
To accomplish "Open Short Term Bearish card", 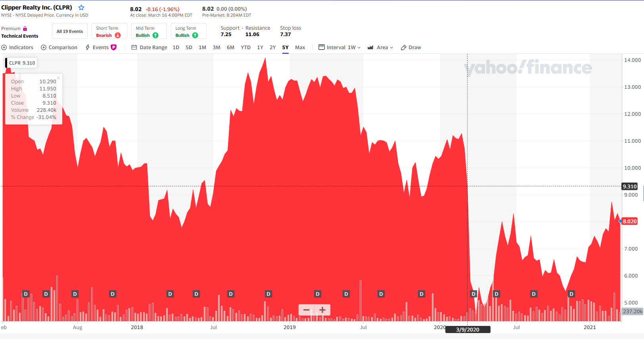I will [109, 31].
